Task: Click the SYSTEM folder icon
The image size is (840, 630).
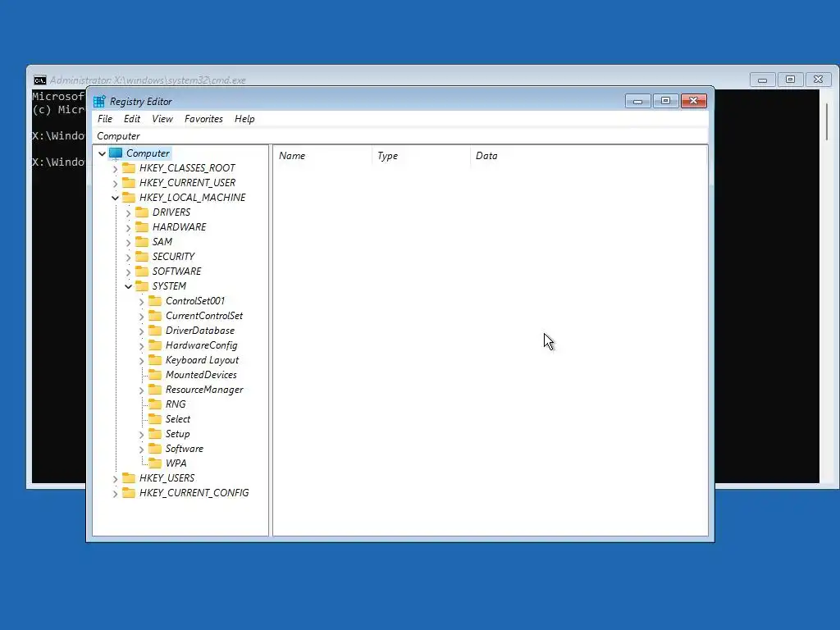Action: [142, 285]
